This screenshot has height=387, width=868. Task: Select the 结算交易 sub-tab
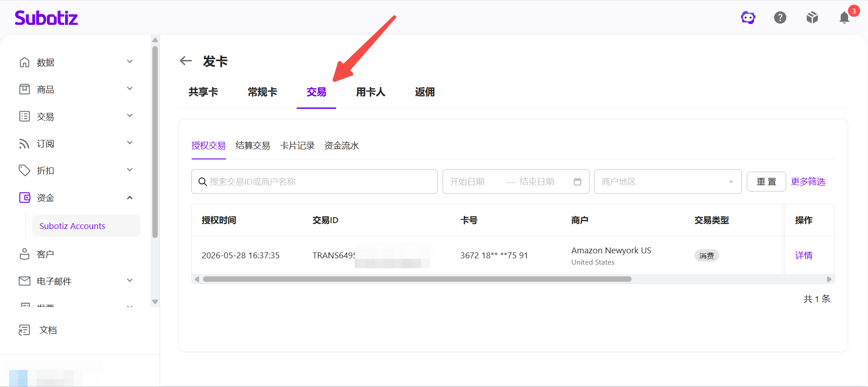coord(253,145)
